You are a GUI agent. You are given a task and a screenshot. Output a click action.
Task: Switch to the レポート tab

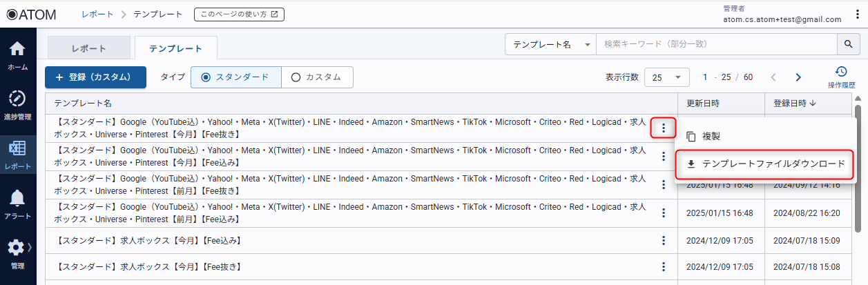click(x=89, y=48)
